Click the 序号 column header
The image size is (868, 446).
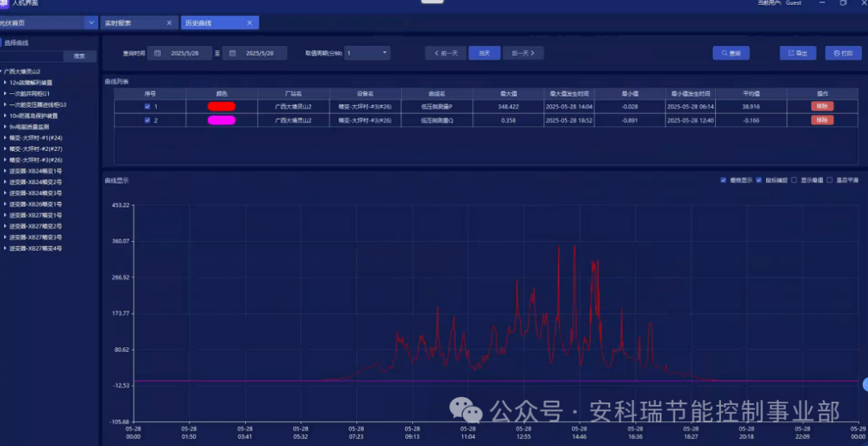pos(150,93)
